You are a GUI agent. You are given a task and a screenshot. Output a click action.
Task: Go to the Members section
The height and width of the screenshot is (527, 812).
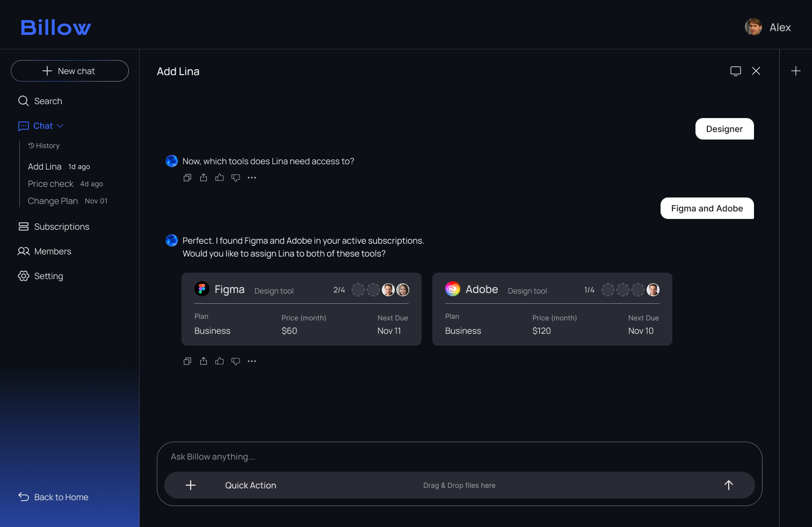45,251
